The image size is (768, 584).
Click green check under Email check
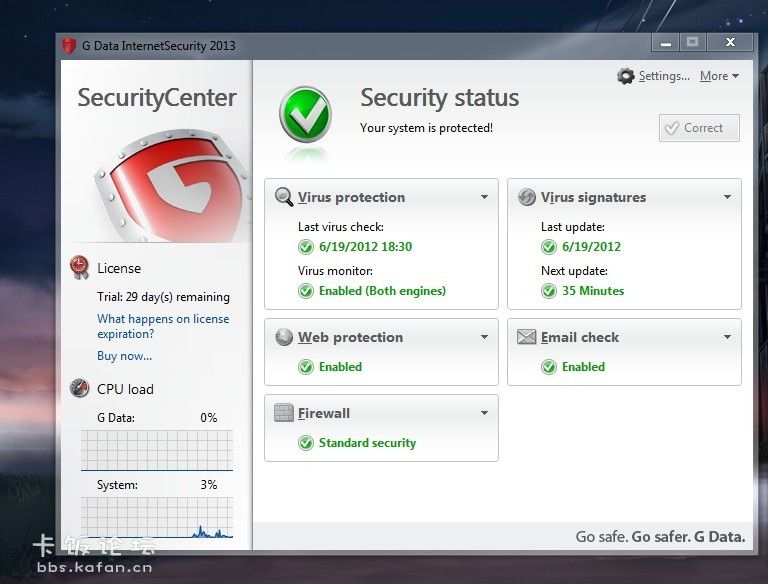pos(549,367)
